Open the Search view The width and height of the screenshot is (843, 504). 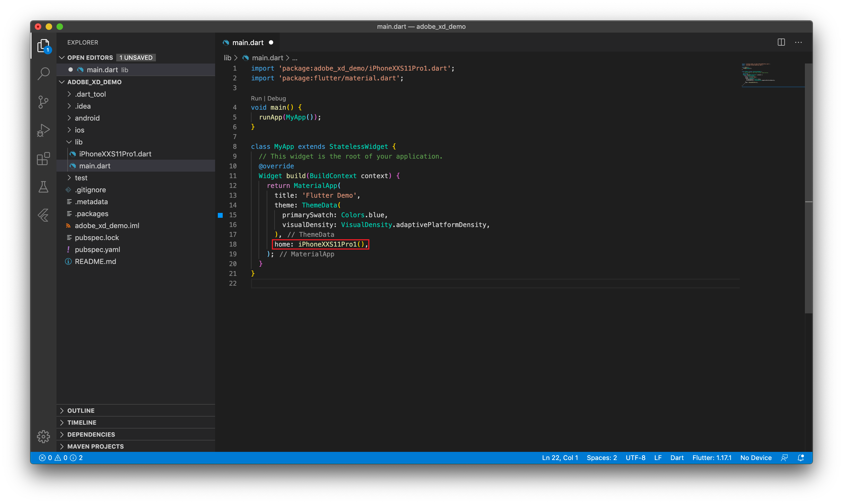point(43,73)
